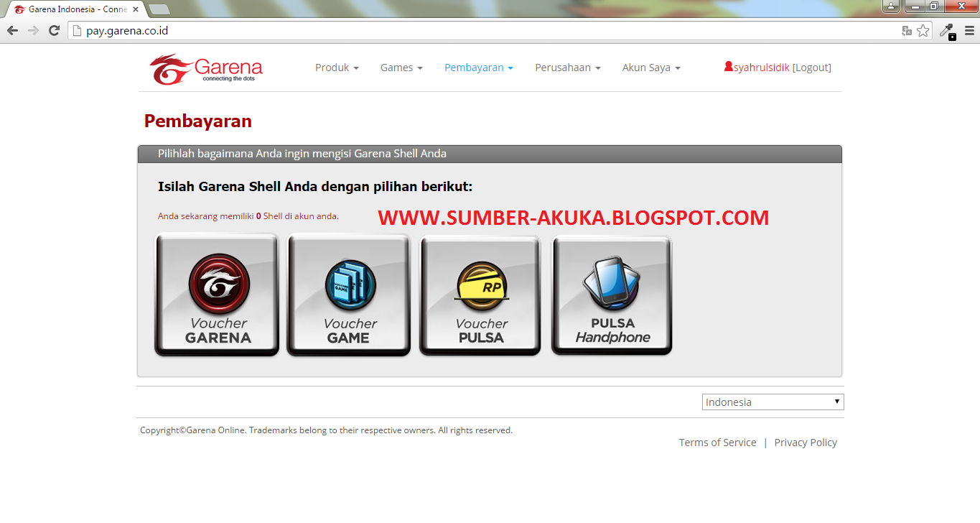Expand the Games menu
The width and height of the screenshot is (980, 523).
(401, 68)
